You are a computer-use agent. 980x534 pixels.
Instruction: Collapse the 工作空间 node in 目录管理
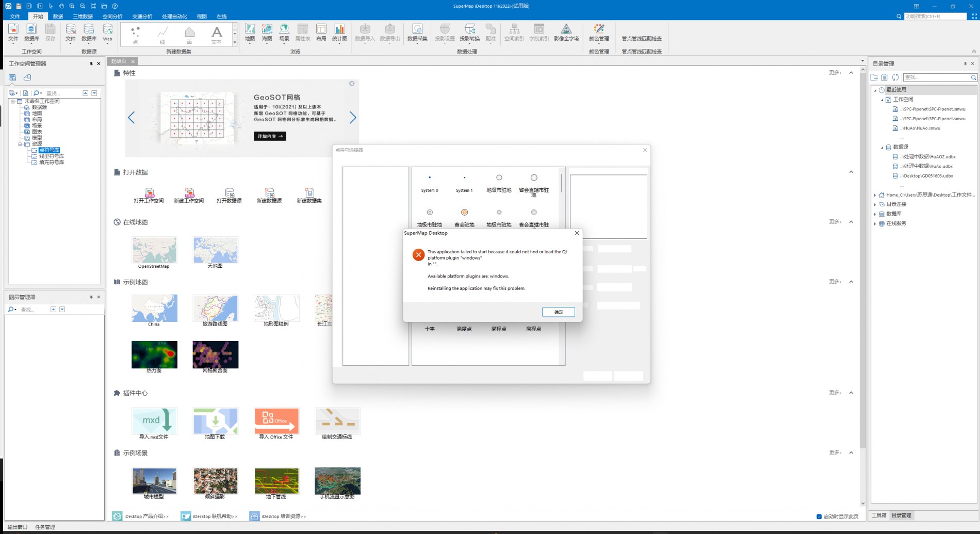(x=882, y=100)
